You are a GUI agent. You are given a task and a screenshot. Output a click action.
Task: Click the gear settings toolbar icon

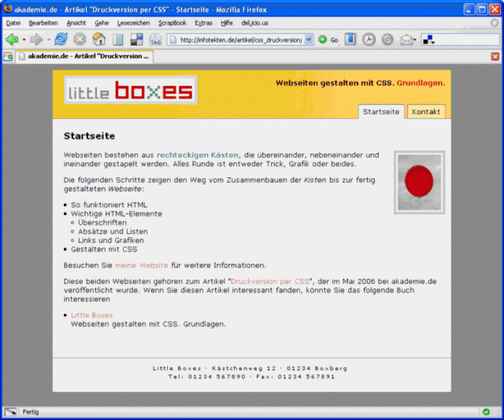click(388, 40)
